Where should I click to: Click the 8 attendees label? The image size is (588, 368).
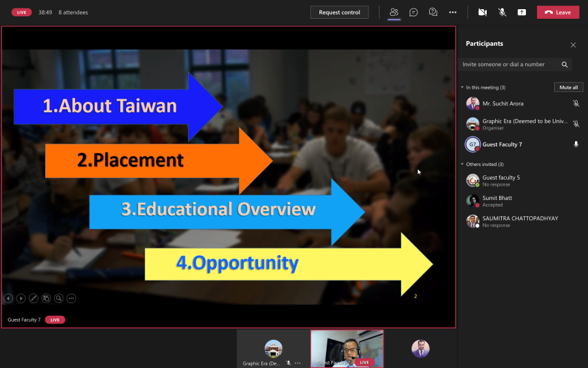tap(73, 12)
